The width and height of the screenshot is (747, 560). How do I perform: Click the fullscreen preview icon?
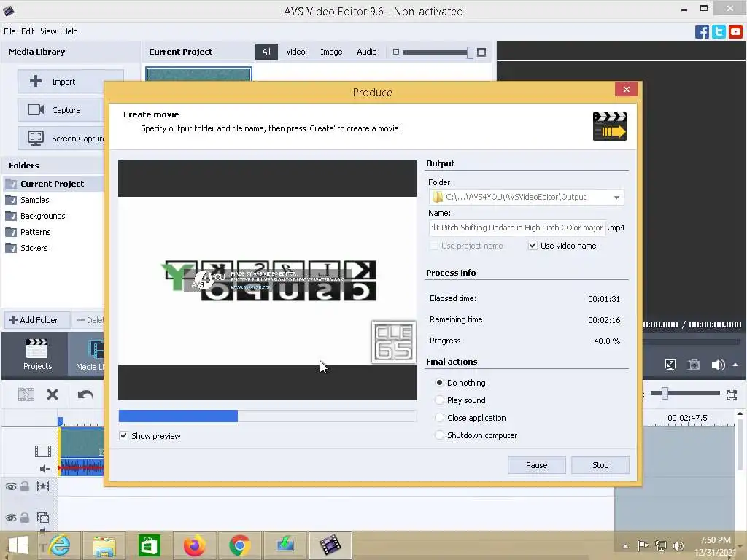coord(670,365)
